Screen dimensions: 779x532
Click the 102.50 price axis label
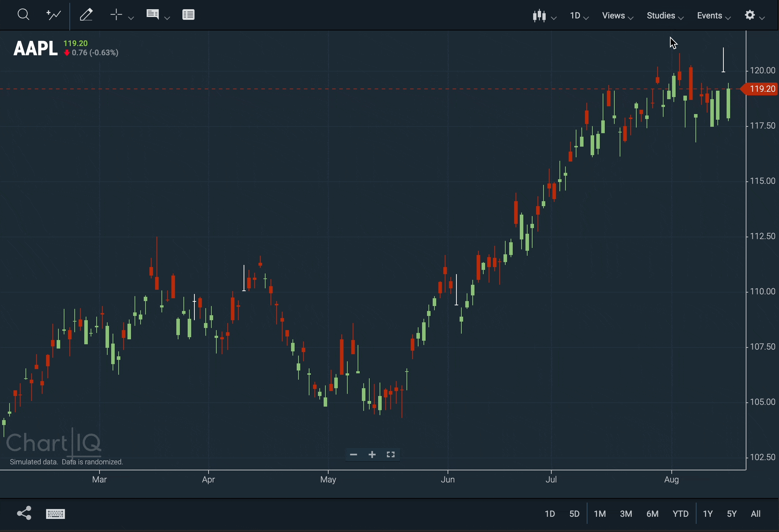pos(763,457)
